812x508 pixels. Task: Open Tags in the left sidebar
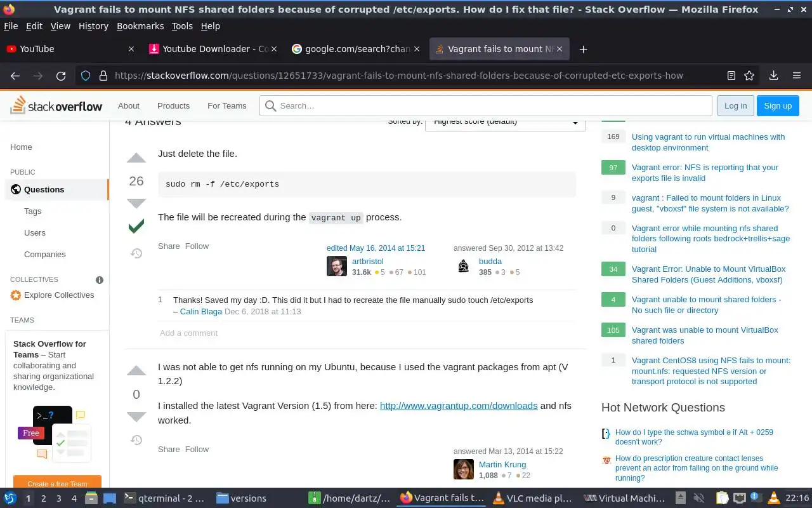pos(32,211)
